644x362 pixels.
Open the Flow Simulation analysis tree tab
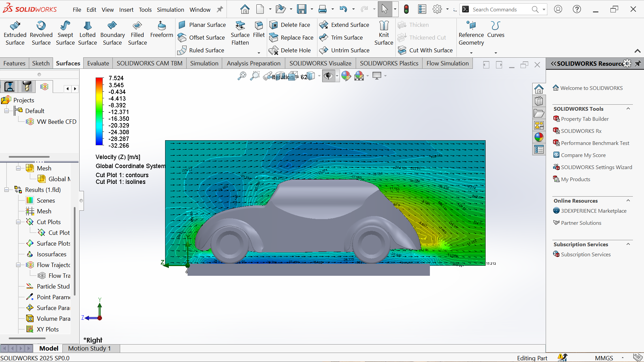pyautogui.click(x=44, y=87)
